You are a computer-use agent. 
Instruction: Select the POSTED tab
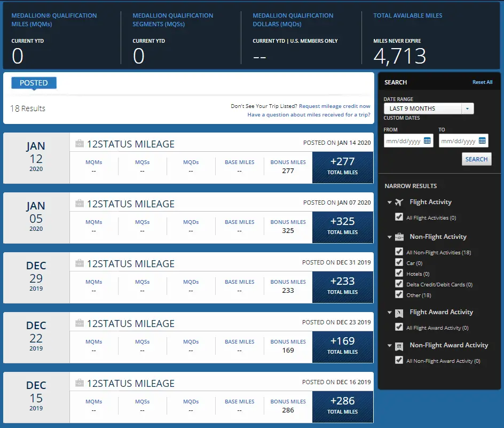[x=34, y=83]
